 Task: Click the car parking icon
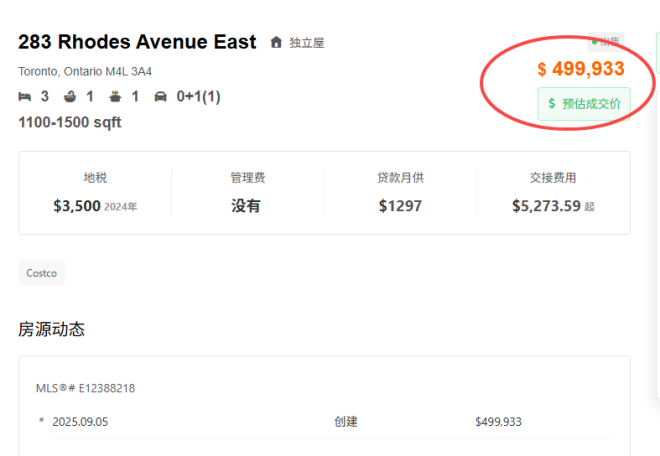tap(160, 97)
